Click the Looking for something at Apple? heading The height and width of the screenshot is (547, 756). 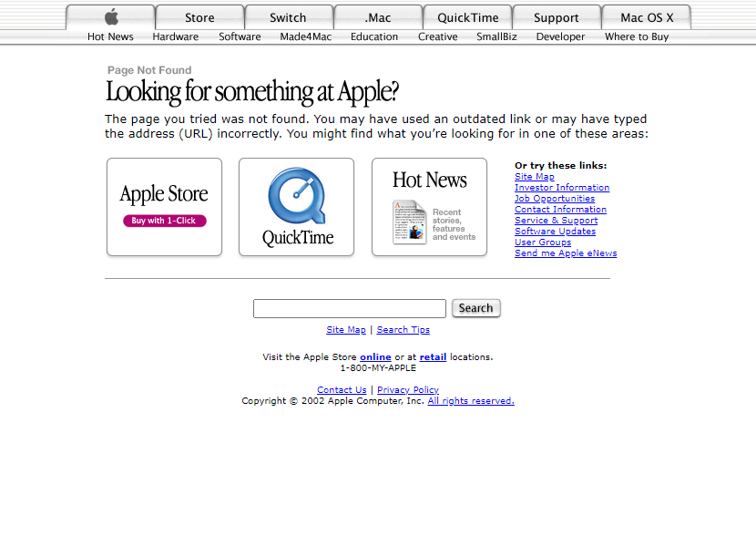click(x=252, y=92)
